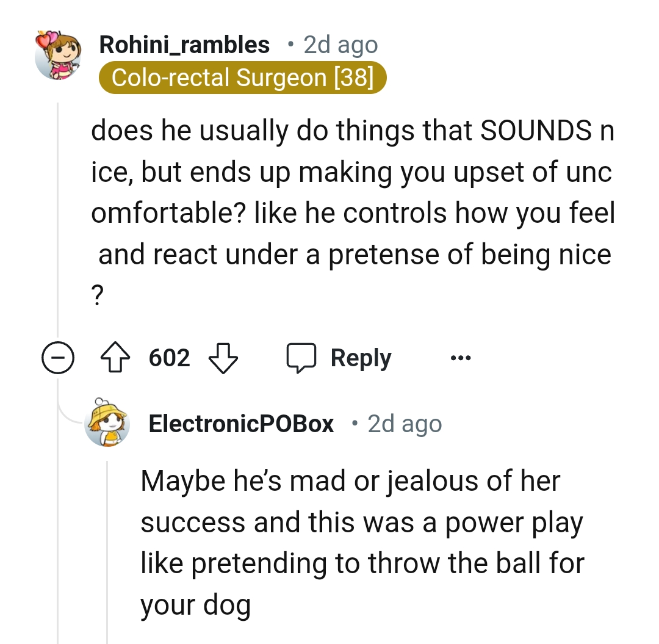Open Rohini_rambles's profile
Screen dimensions: 659x644
(184, 44)
